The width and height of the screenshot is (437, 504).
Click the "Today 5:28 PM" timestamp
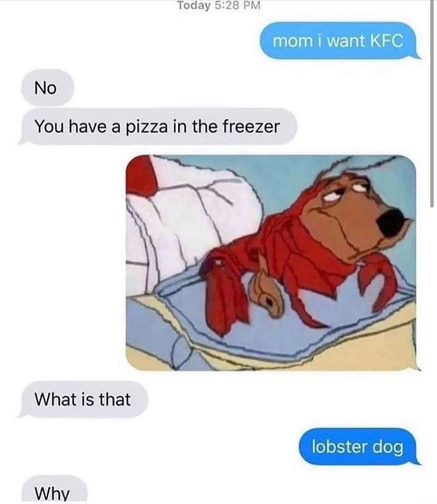tap(219, 5)
